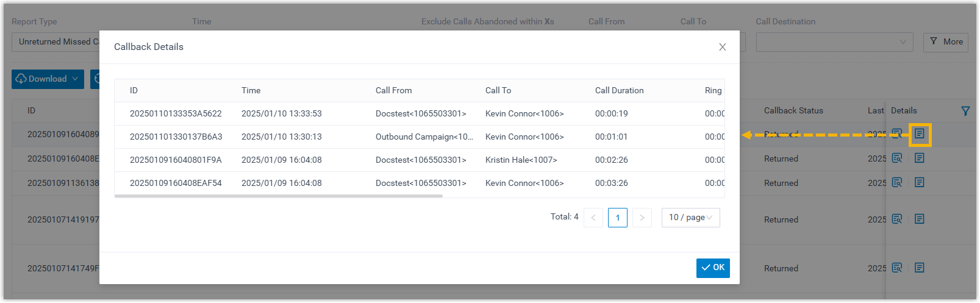The image size is (980, 303).
Task: Open the column filter funnel icon
Action: coord(965,111)
